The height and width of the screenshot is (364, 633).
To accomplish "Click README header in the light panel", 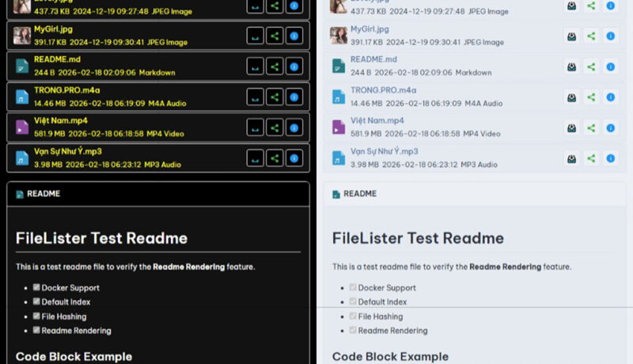I will (x=475, y=194).
